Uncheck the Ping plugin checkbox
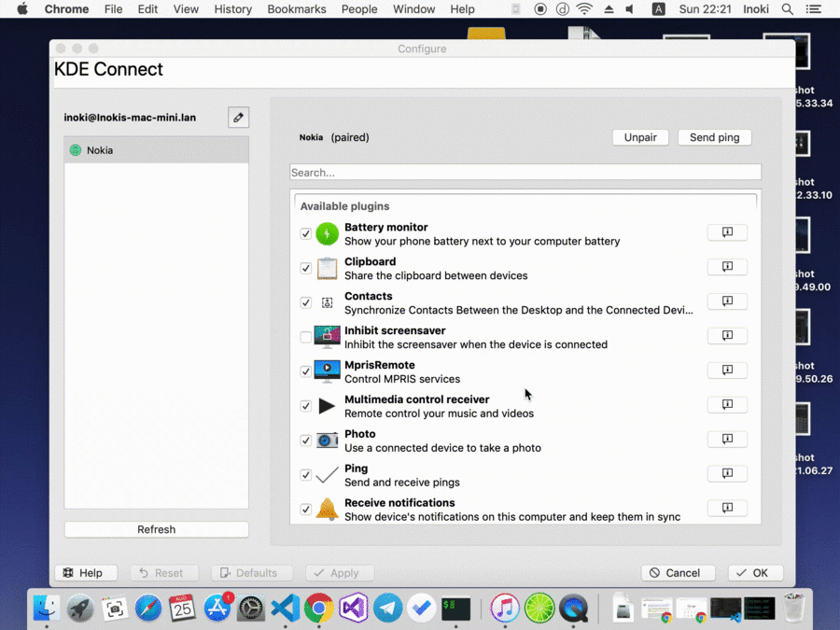 click(305, 475)
